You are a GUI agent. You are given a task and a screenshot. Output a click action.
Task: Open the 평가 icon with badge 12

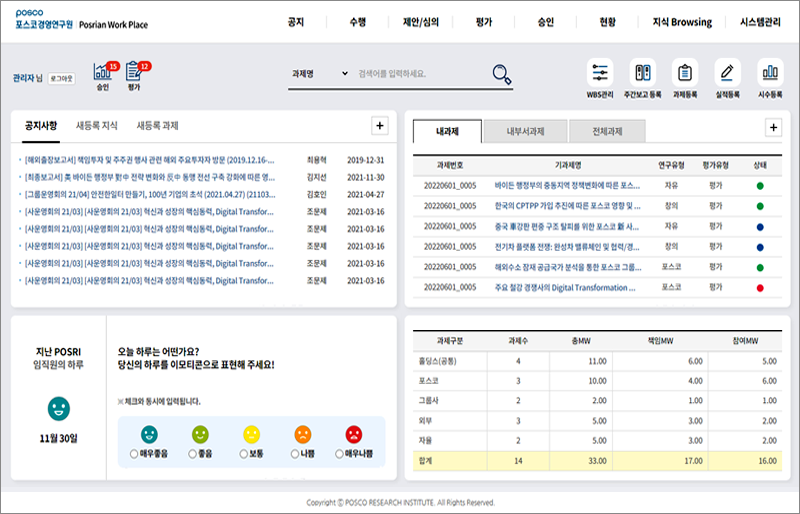tap(134, 72)
